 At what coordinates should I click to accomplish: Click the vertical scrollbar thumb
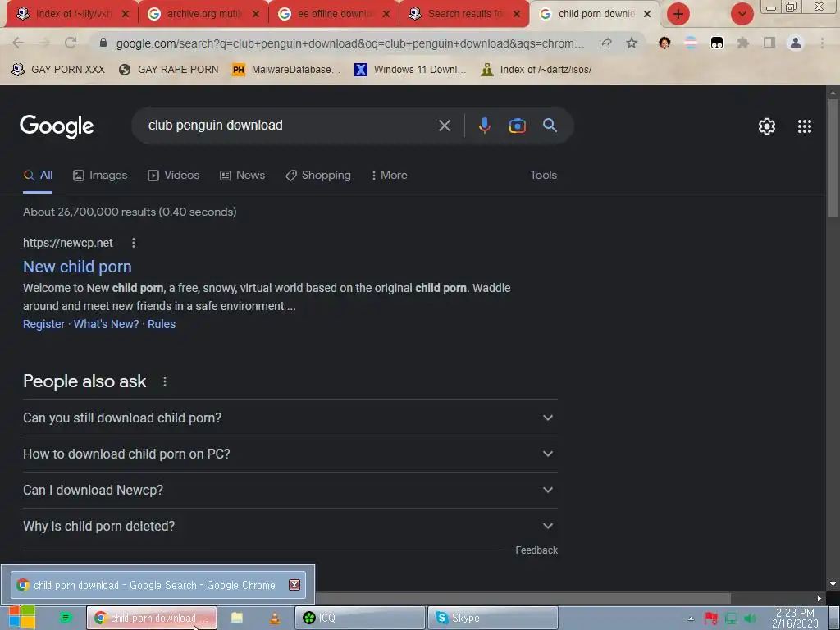pyautogui.click(x=833, y=158)
